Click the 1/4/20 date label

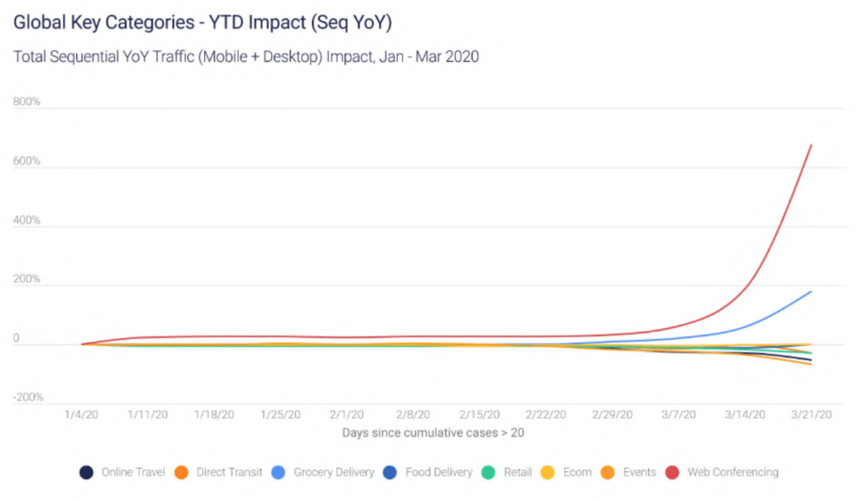click(x=81, y=415)
